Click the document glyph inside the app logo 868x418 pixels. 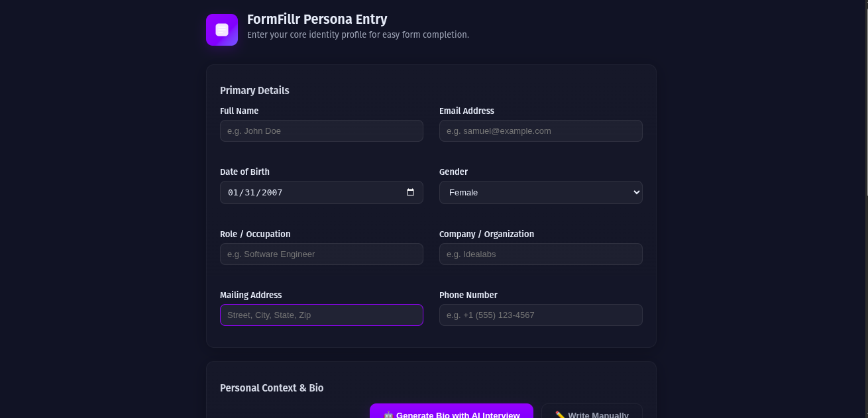221,29
